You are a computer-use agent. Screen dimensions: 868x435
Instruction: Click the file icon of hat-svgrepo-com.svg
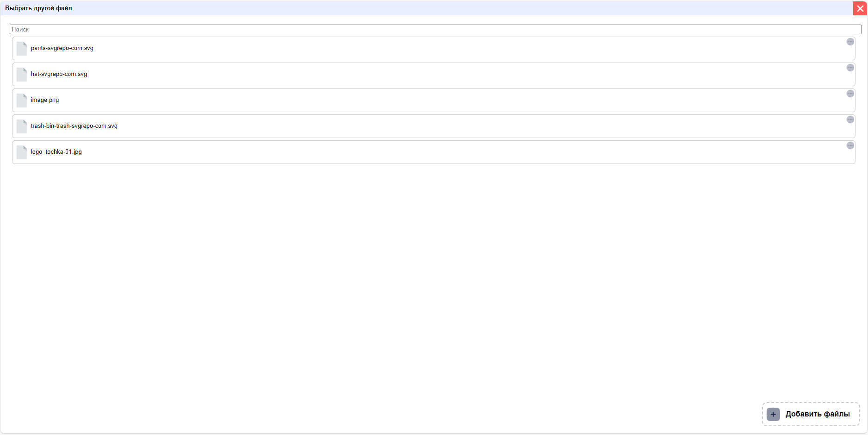tap(22, 75)
